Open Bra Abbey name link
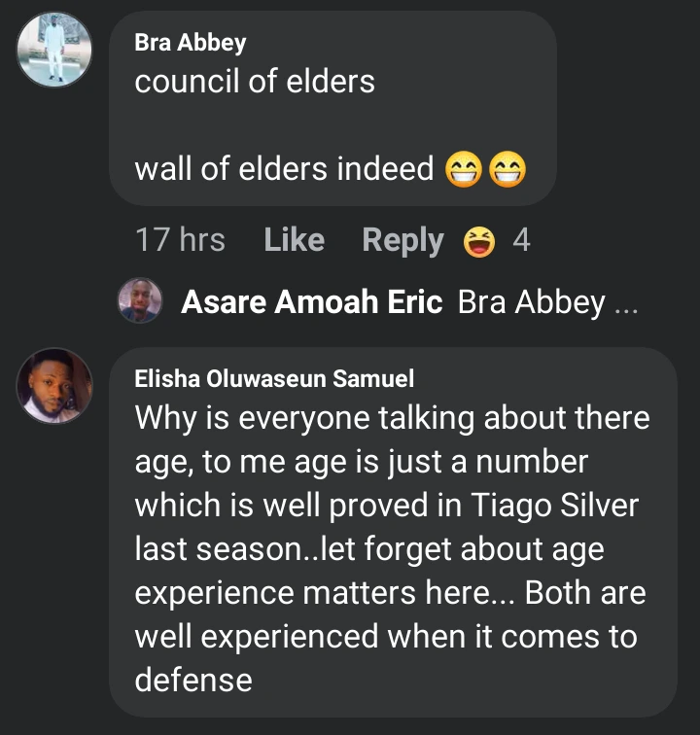The width and height of the screenshot is (700, 735). click(191, 43)
